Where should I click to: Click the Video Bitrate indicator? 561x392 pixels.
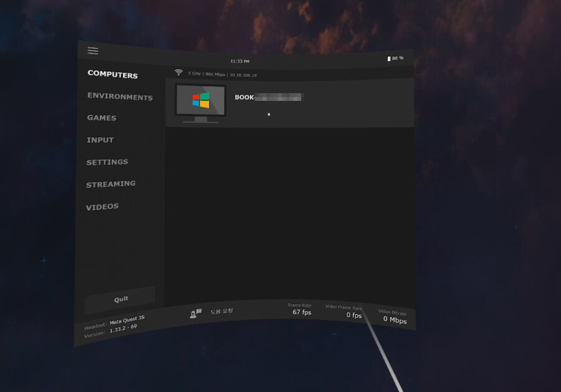[395, 317]
